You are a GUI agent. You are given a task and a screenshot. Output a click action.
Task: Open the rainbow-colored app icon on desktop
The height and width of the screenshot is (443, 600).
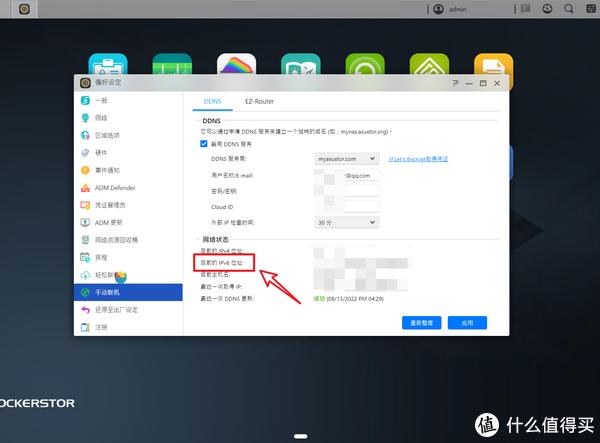(x=236, y=64)
